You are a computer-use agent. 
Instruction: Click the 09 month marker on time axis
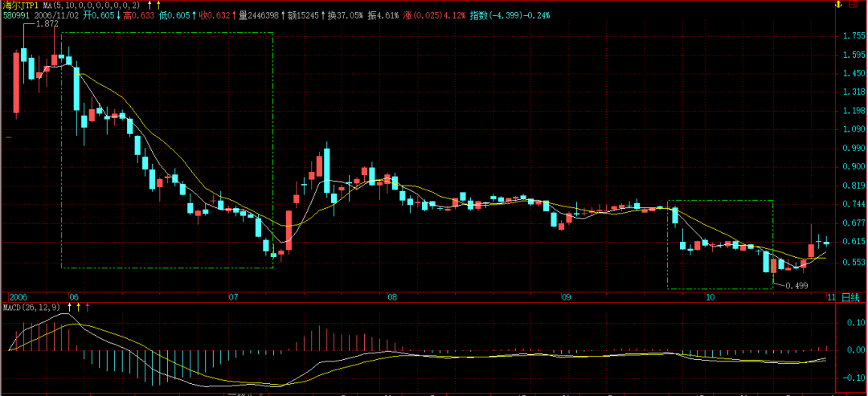pos(567,297)
